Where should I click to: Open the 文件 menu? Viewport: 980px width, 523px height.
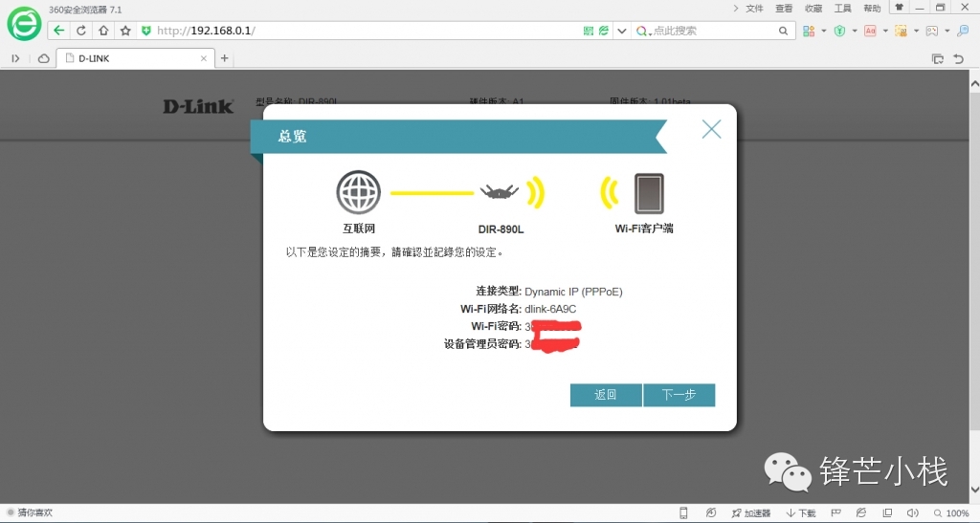pyautogui.click(x=754, y=8)
